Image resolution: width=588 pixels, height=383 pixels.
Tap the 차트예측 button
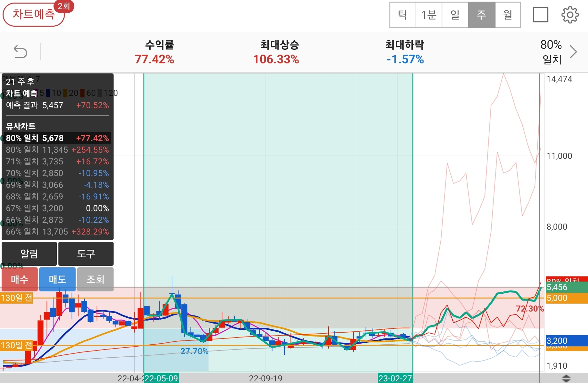click(34, 14)
